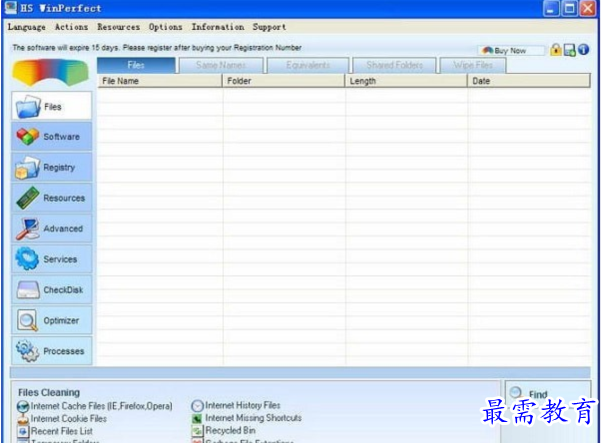This screenshot has width=604, height=443.
Task: Click the Find button
Action: (547, 393)
